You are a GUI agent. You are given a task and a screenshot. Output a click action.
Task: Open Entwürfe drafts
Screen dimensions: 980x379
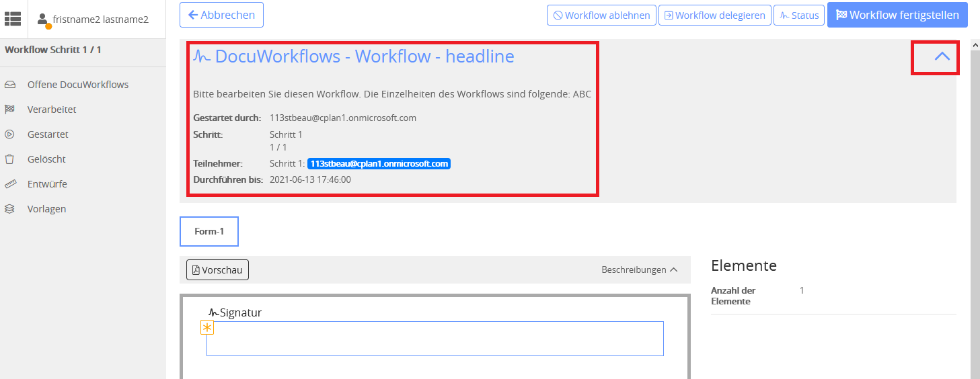47,184
